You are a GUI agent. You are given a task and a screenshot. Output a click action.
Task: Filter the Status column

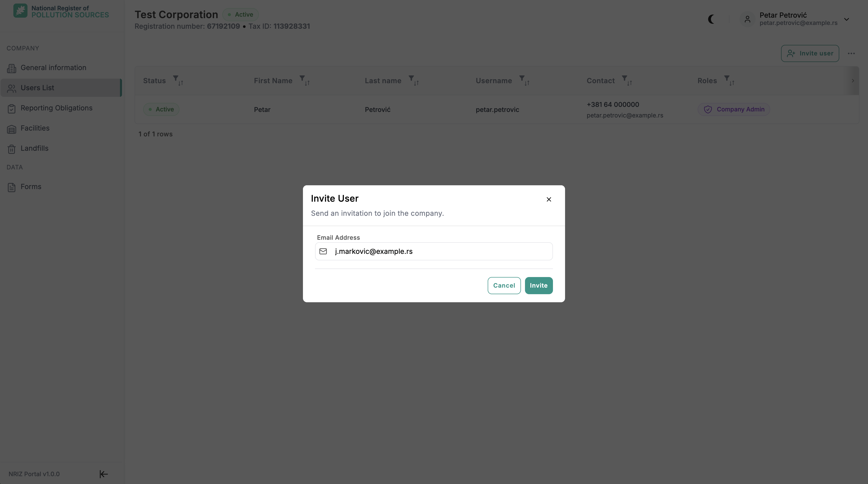[x=176, y=78]
